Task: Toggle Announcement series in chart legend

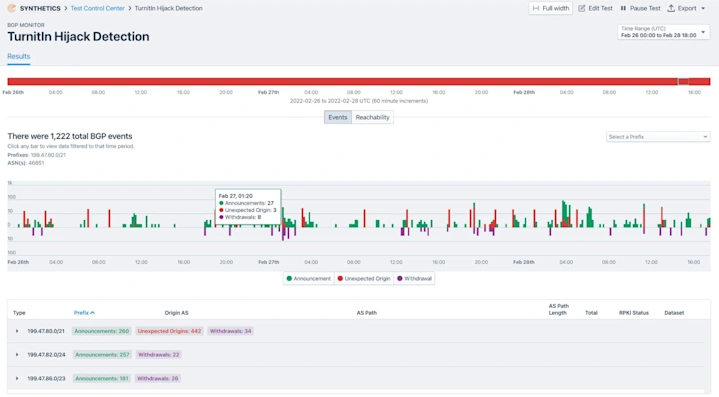Action: (309, 278)
